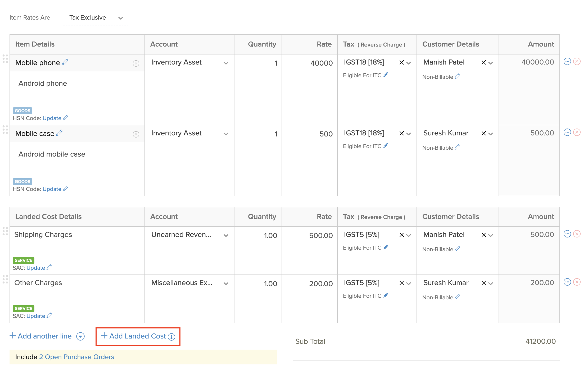Image resolution: width=588 pixels, height=366 pixels.
Task: Click pencil icon next to Mobile phone
Action: click(x=65, y=62)
